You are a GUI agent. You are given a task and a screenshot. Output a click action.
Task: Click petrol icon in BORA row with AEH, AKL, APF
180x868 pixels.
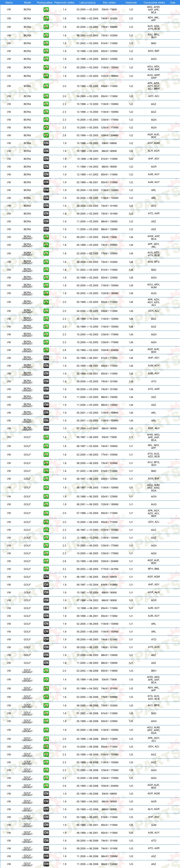tap(46, 19)
